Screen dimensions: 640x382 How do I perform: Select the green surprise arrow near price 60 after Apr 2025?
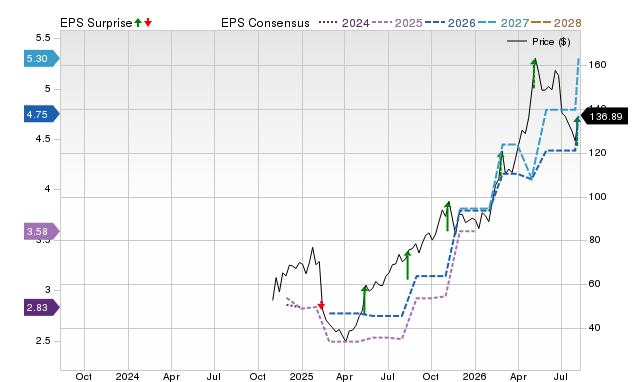point(364,300)
